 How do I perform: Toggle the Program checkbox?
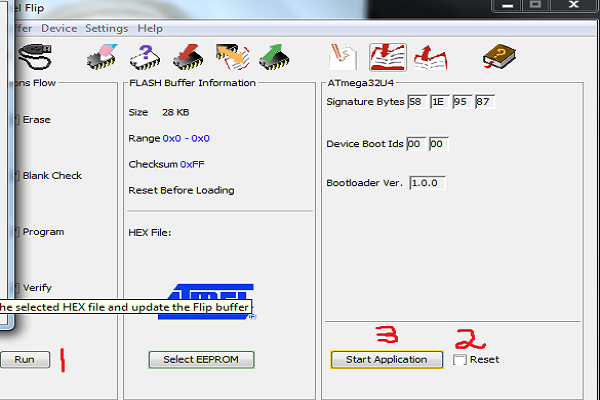[16, 232]
